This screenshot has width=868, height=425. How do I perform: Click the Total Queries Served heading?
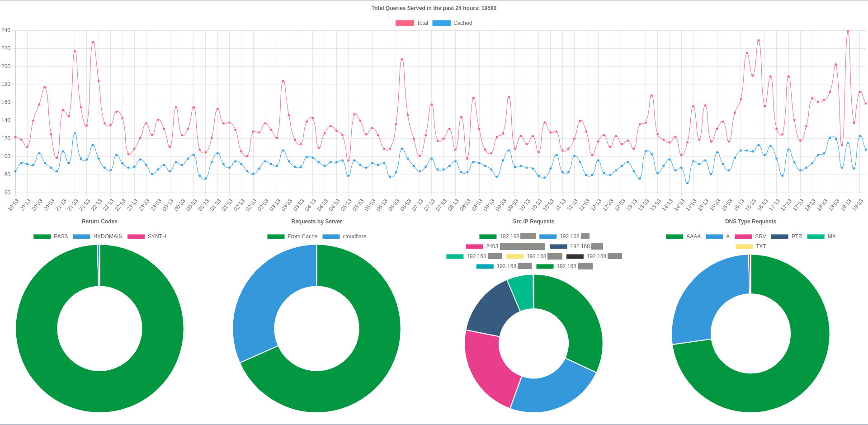(434, 8)
